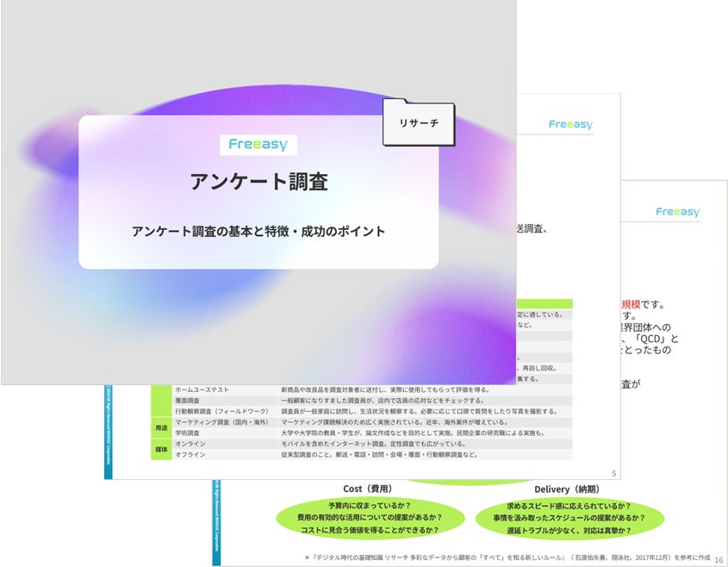Image resolution: width=728 pixels, height=567 pixels.
Task: Click the green 媒体 category cell
Action: (x=161, y=449)
